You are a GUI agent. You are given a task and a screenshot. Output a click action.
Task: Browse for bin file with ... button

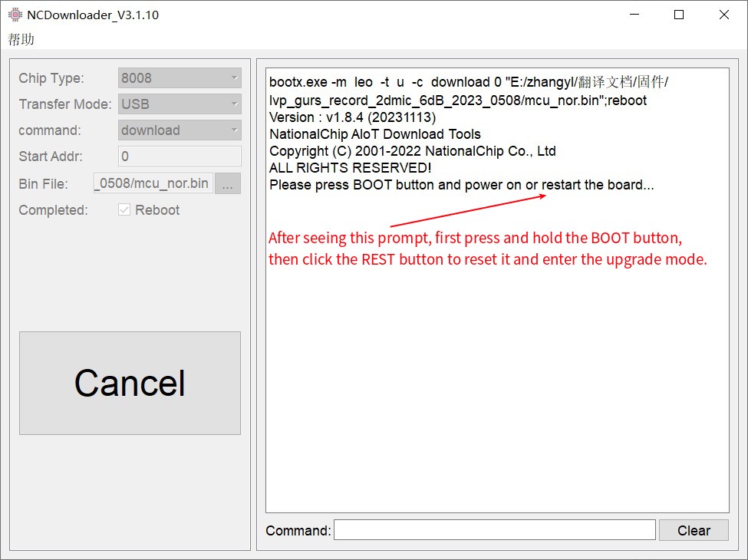(x=228, y=183)
